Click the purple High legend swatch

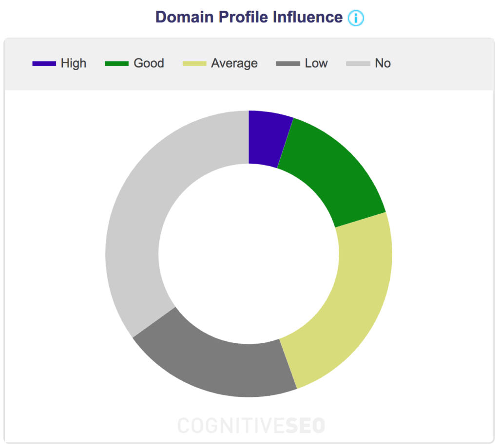coord(44,63)
